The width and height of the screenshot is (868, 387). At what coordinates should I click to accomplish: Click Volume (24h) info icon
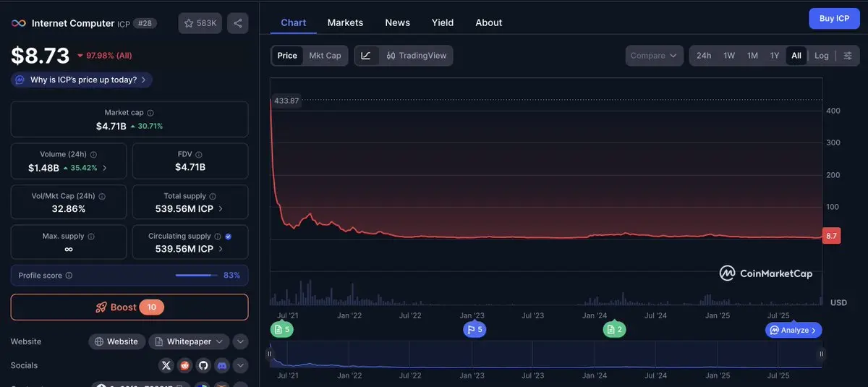(94, 154)
